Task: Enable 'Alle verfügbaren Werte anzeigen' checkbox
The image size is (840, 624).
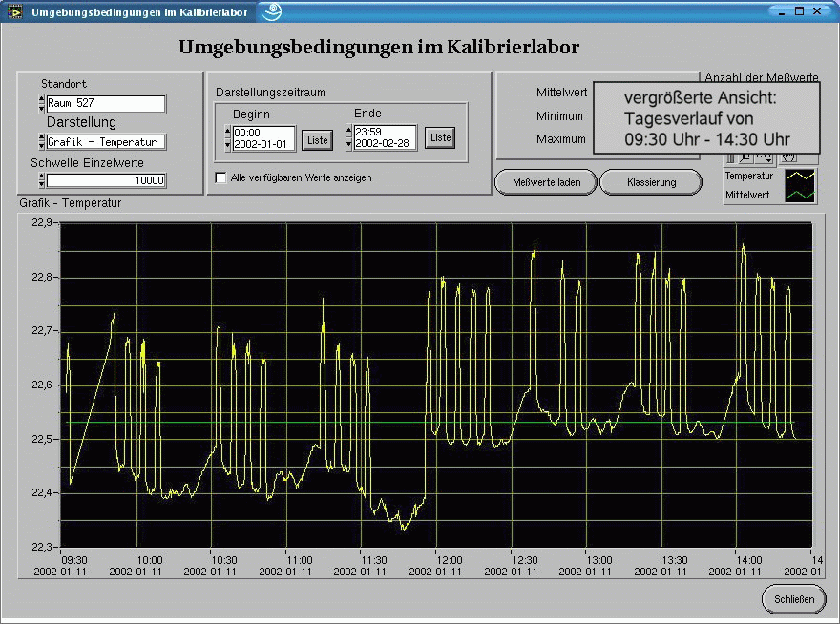Action: point(220,177)
